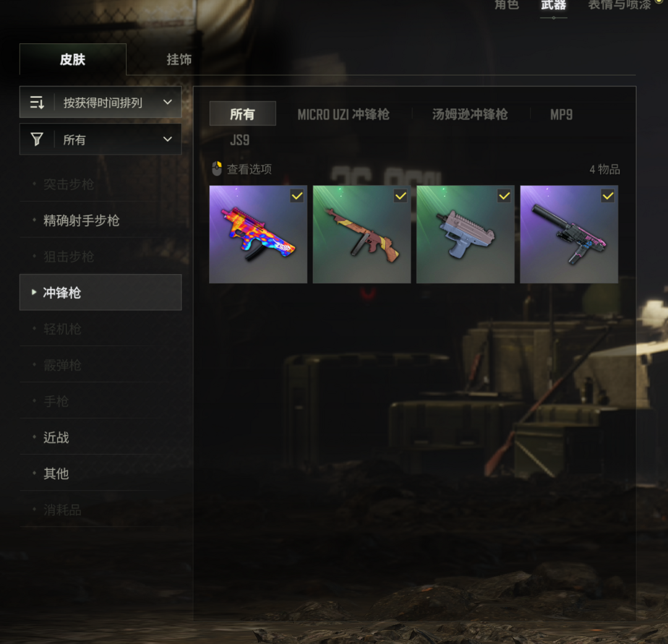Click the mouse icon beside 查看选项
This screenshot has height=644, width=668.
[217, 169]
